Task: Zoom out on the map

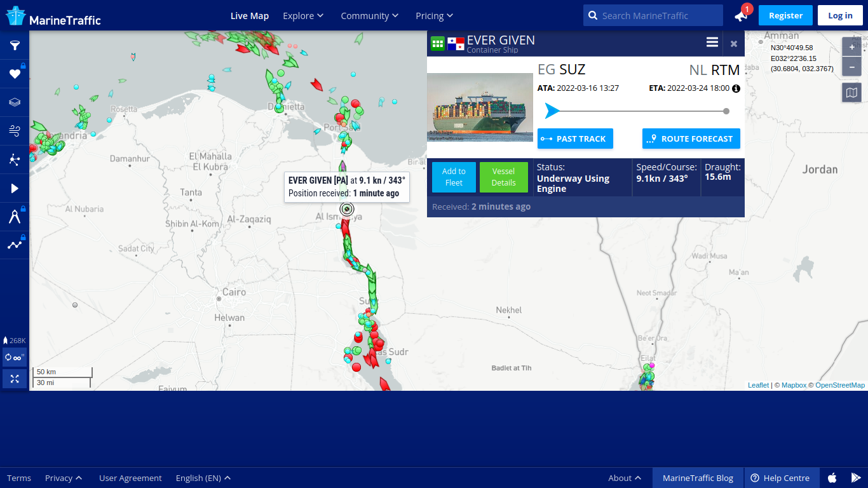Action: click(852, 66)
